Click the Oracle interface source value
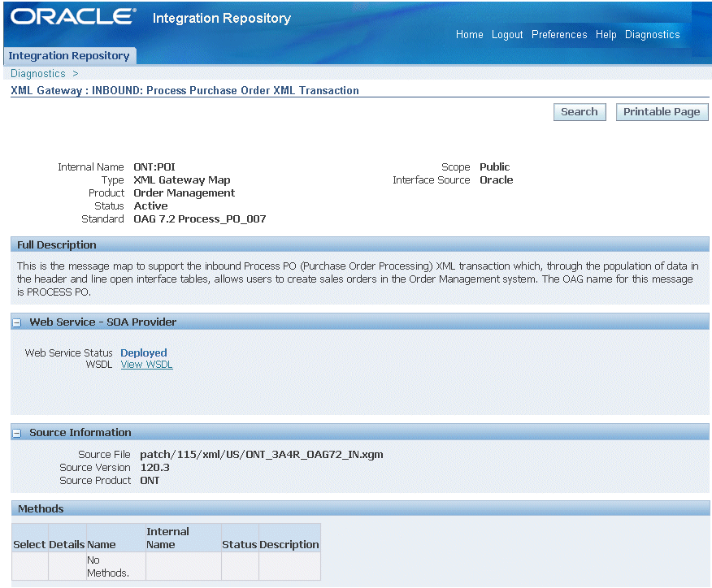Screen dimensions: 712x588 pyautogui.click(x=497, y=180)
